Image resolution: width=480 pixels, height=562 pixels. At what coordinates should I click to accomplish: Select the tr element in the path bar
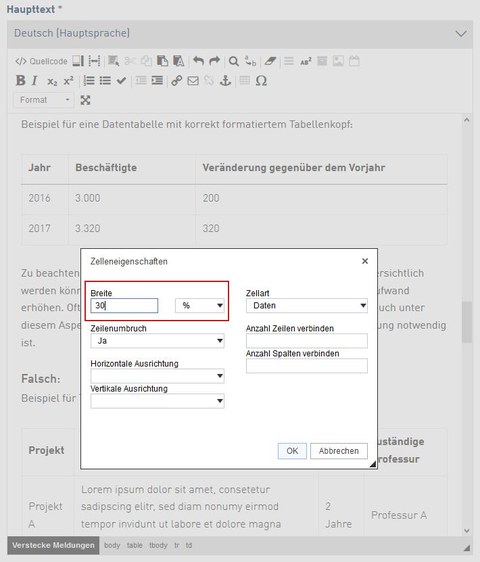pos(177,546)
